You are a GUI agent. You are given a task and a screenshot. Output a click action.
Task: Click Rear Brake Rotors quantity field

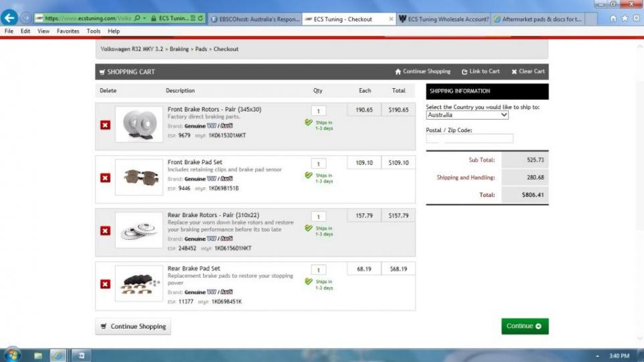tap(318, 216)
